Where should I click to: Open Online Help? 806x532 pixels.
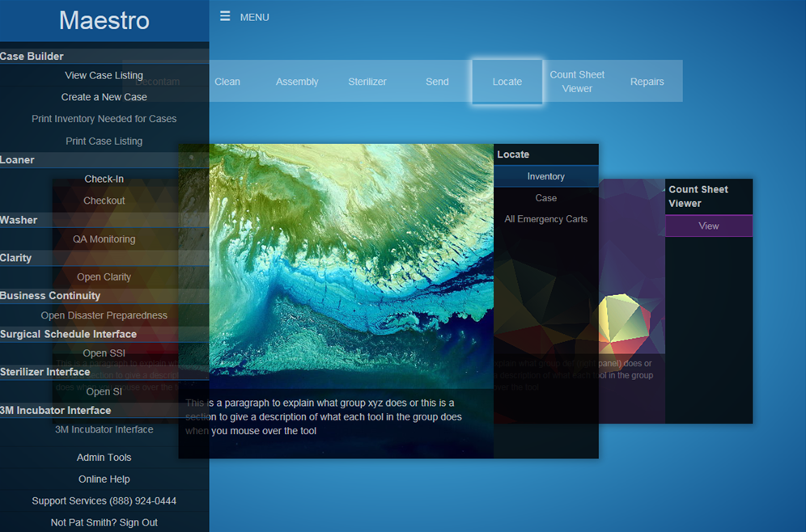(104, 479)
